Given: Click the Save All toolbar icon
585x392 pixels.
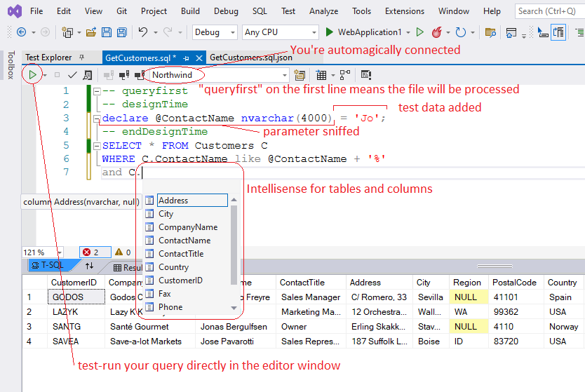Looking at the screenshot, I should (121, 32).
